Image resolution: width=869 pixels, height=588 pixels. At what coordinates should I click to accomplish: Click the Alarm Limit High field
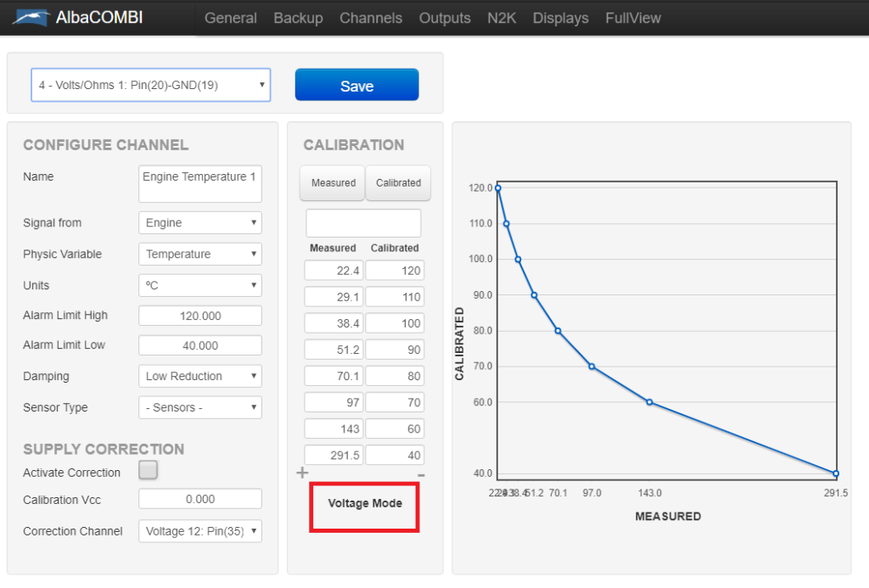200,316
